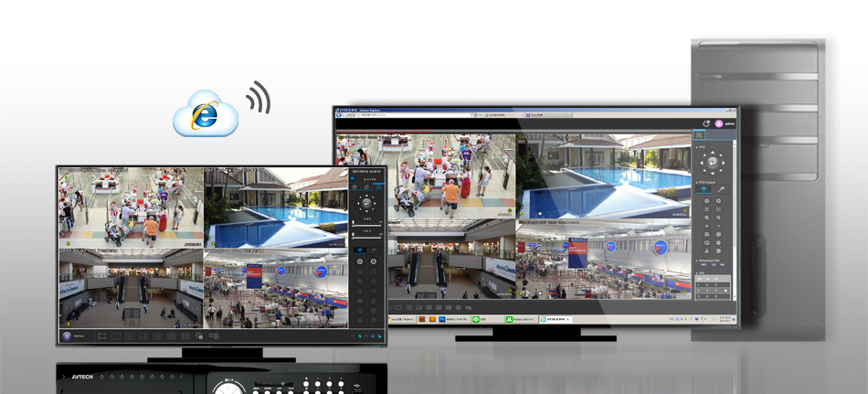
Task: Tilt camera down on front monitor PTZ pad
Action: 367,210
